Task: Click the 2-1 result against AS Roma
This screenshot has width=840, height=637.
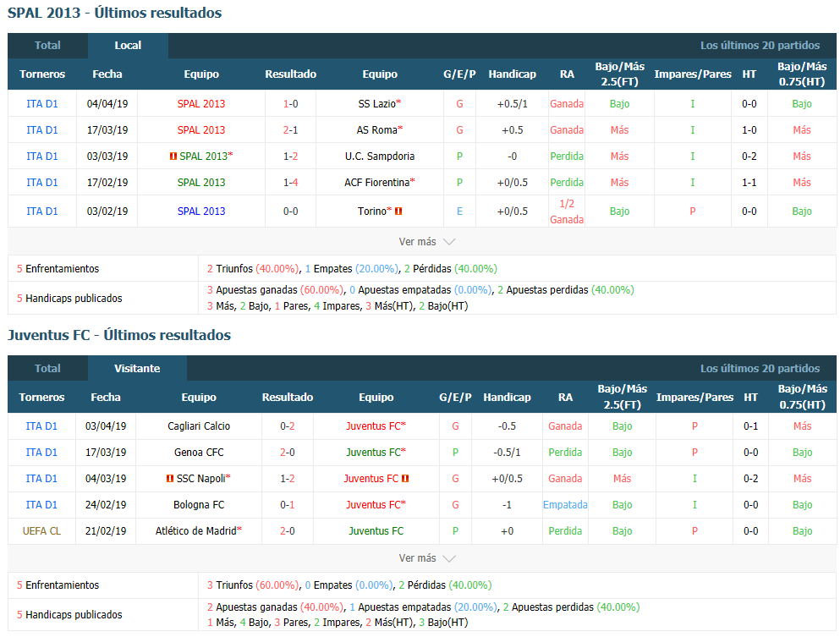Action: coord(290,130)
